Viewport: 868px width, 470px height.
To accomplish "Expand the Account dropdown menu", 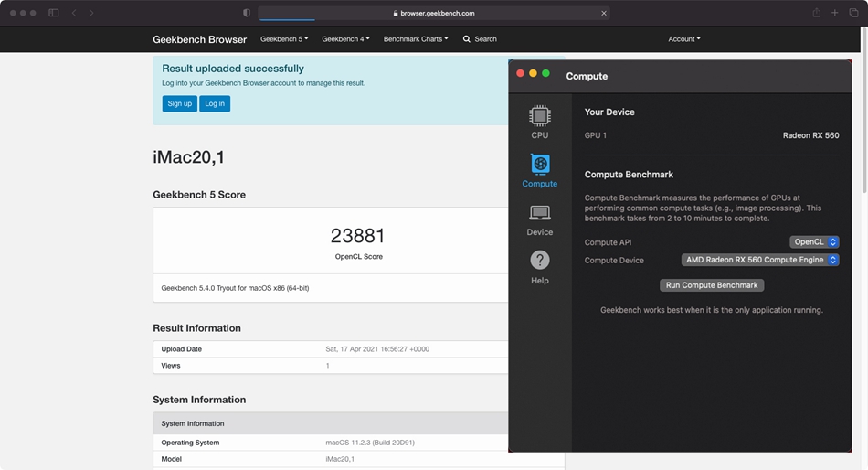I will [x=683, y=39].
